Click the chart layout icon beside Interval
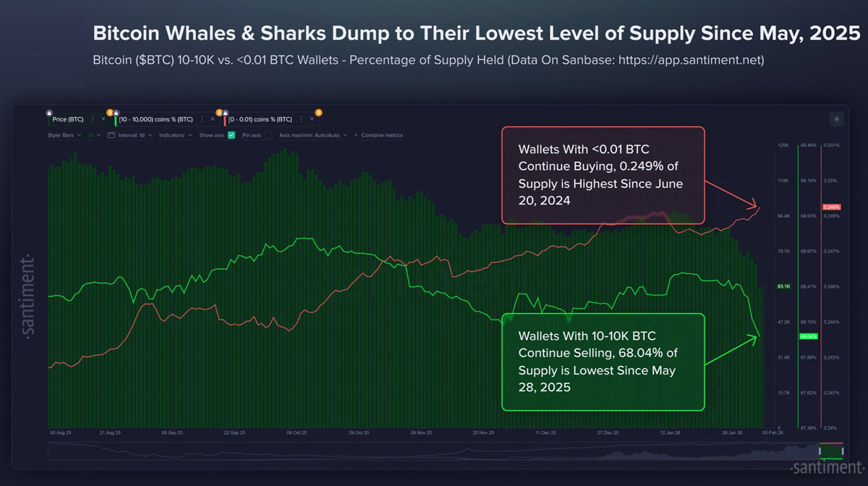The height and width of the screenshot is (486, 868). click(x=111, y=135)
